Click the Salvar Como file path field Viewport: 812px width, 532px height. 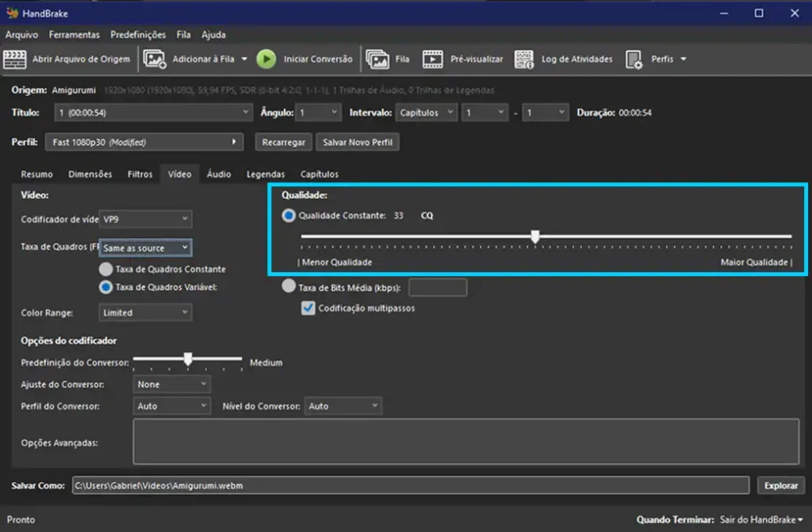[x=410, y=485]
